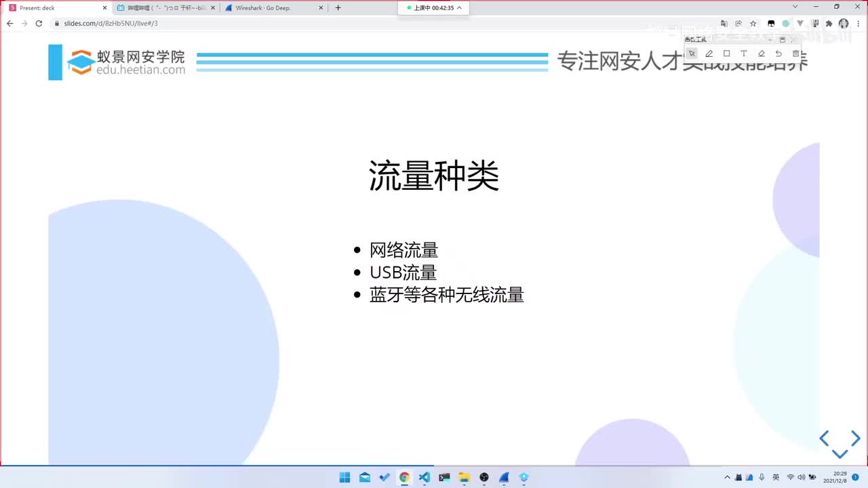Open the Mail app from taskbar

tap(364, 477)
